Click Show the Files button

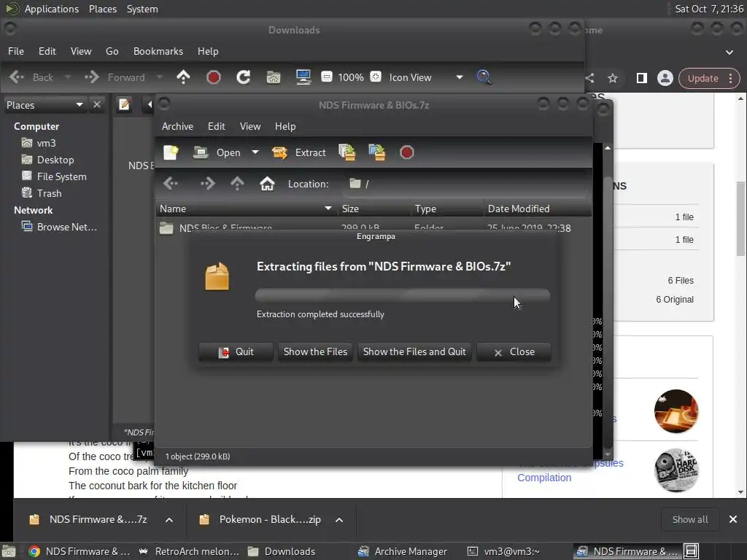(315, 352)
